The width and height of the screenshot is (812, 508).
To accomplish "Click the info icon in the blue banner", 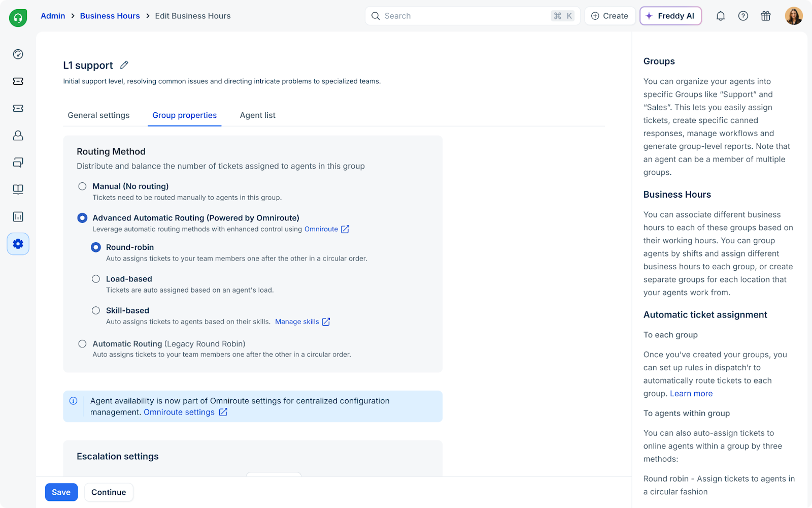I will tap(74, 401).
